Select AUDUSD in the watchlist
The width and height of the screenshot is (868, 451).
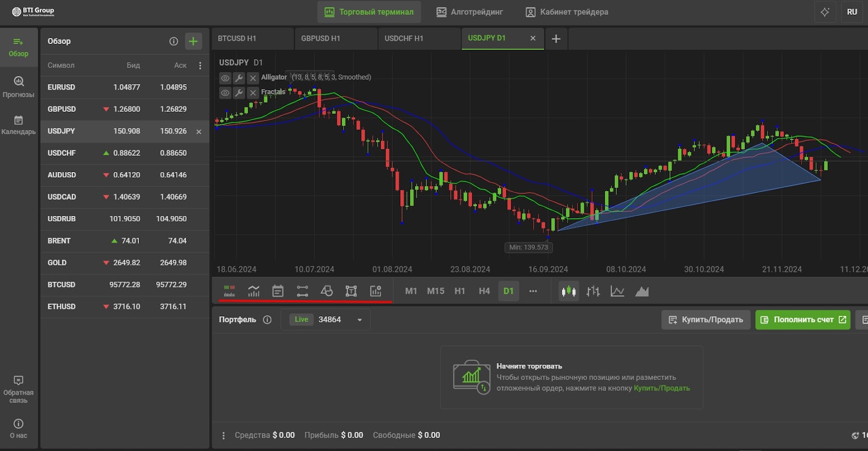tap(125, 175)
